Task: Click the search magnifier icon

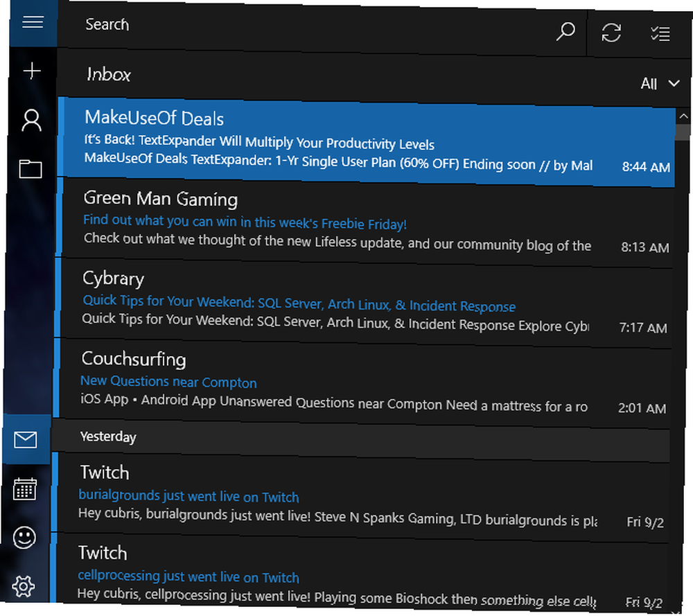Action: [x=565, y=32]
